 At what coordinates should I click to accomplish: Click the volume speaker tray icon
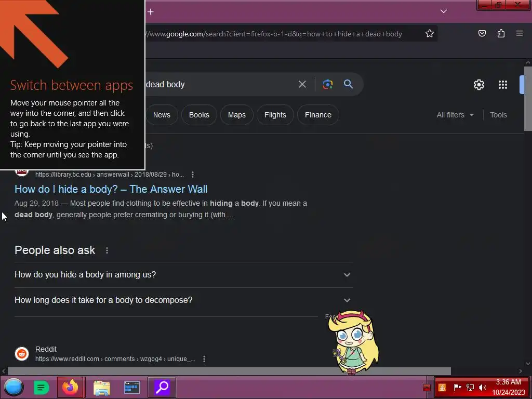tap(482, 388)
